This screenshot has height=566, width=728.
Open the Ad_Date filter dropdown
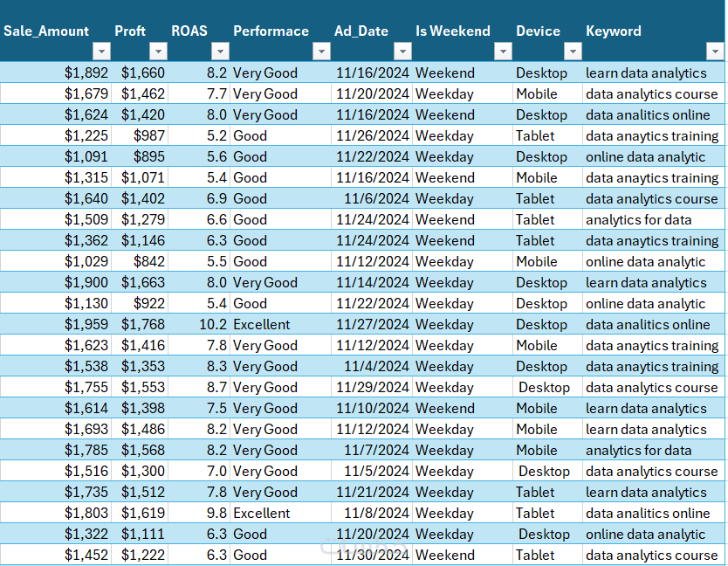point(402,52)
